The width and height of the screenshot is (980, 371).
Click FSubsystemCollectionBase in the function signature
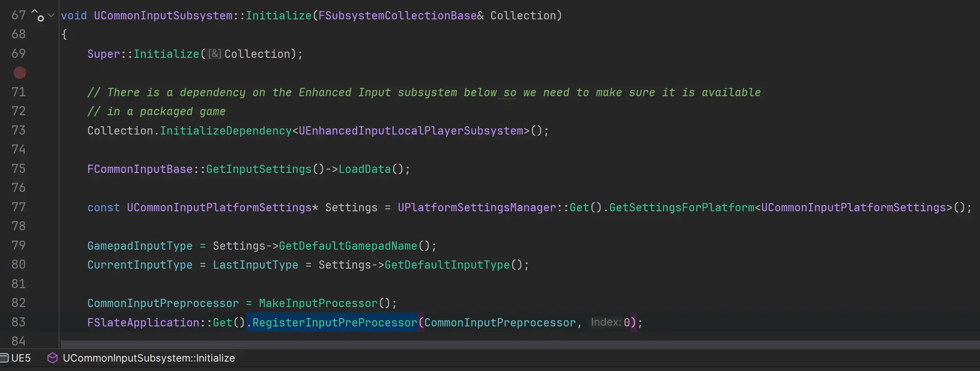[397, 16]
